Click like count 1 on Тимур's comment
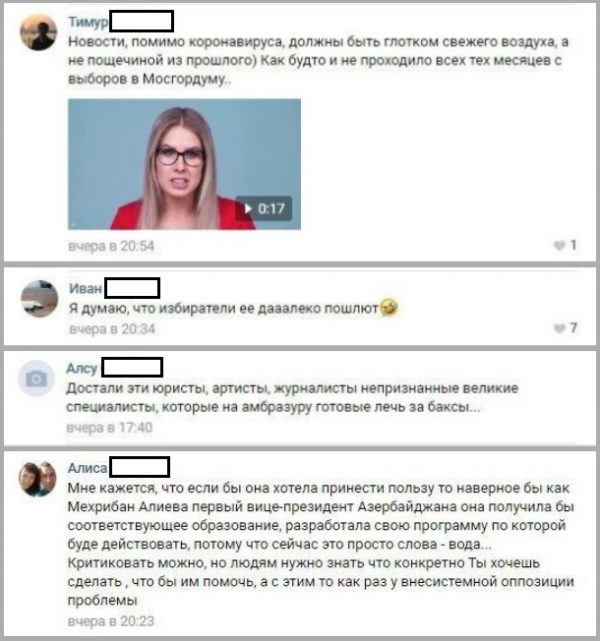 click(573, 245)
